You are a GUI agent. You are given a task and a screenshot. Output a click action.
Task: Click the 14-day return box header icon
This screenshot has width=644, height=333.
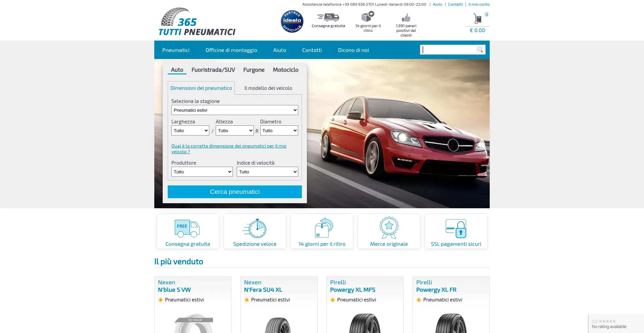[368, 16]
